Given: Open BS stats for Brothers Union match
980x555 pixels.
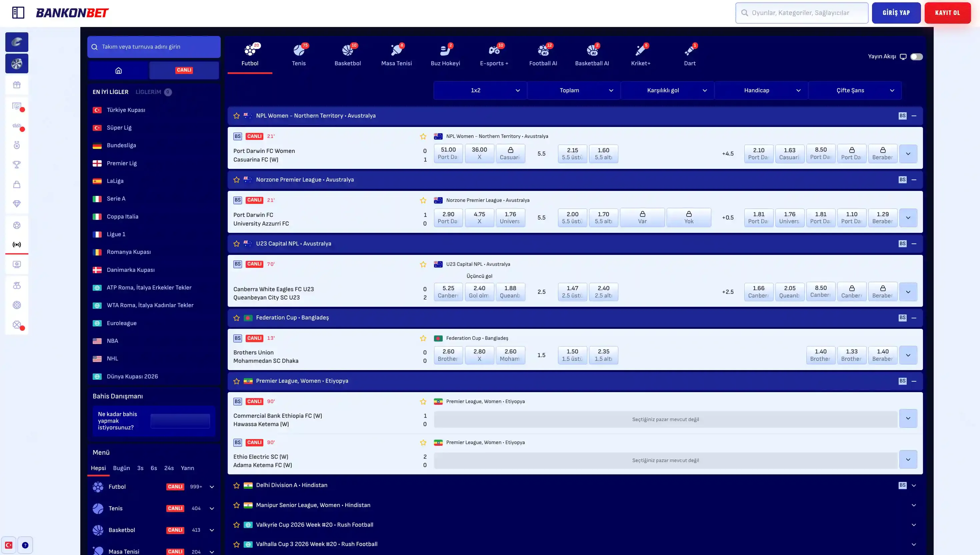Looking at the screenshot, I should click(x=238, y=338).
